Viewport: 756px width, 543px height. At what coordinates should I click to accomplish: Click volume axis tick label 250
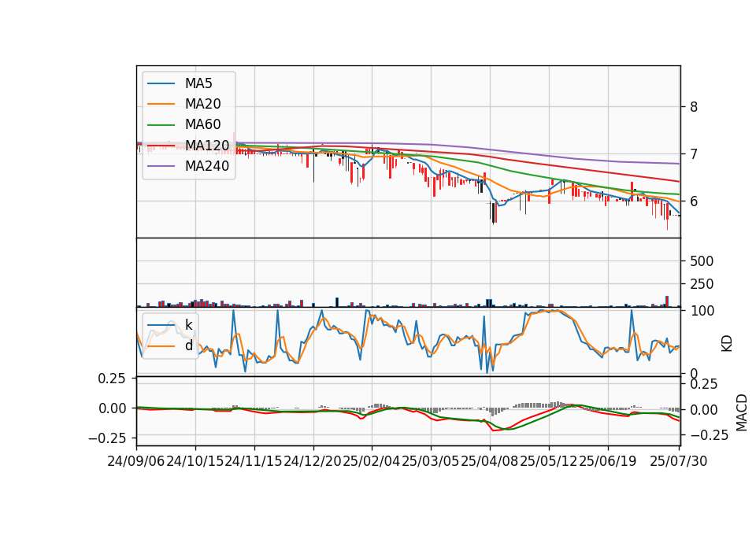[x=702, y=284]
